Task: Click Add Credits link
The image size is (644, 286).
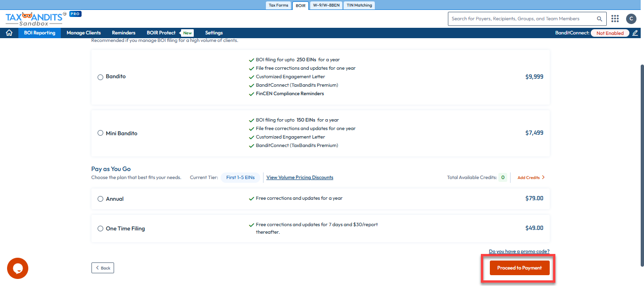Action: (531, 178)
